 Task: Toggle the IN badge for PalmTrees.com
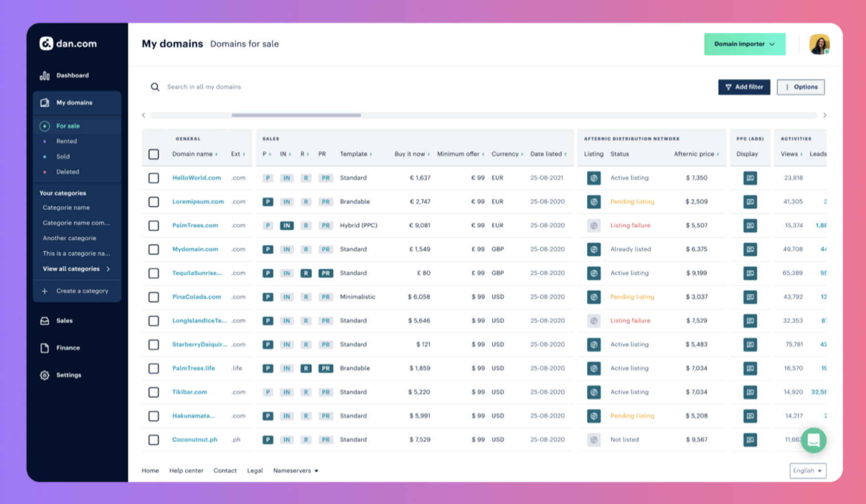(287, 226)
